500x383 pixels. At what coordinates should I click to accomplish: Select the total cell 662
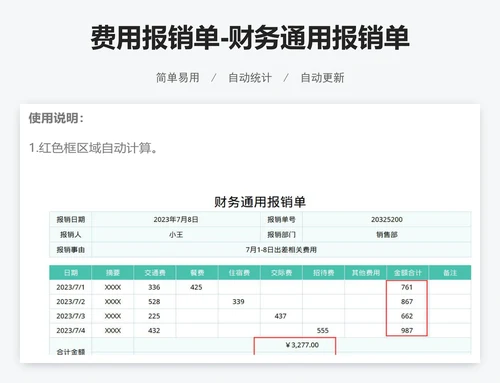pyautogui.click(x=407, y=316)
